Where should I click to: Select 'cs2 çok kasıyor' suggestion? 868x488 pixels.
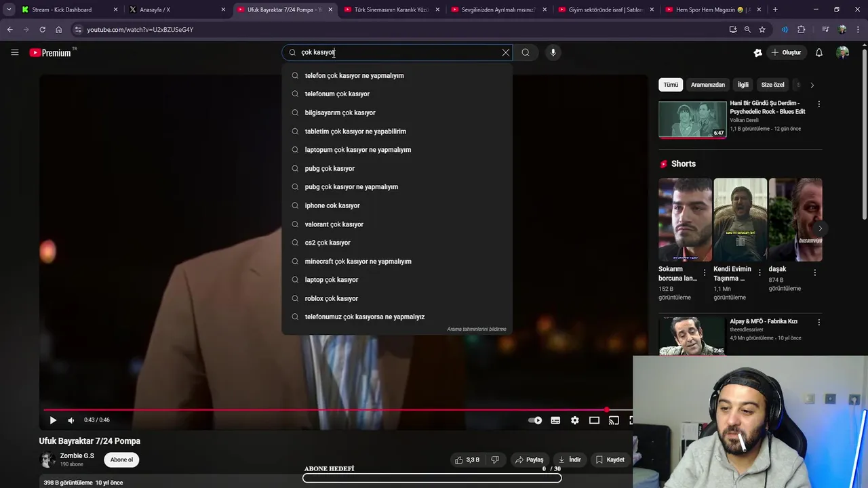click(397, 243)
